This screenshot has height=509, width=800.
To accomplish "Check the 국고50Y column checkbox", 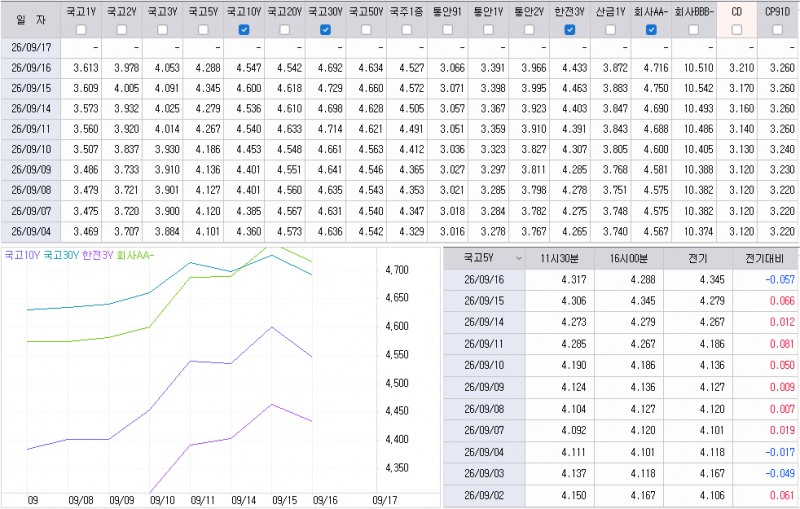I will 366,30.
